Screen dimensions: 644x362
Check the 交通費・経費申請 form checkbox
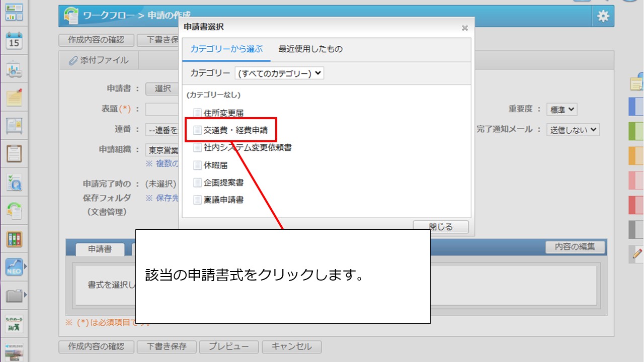[x=197, y=130]
